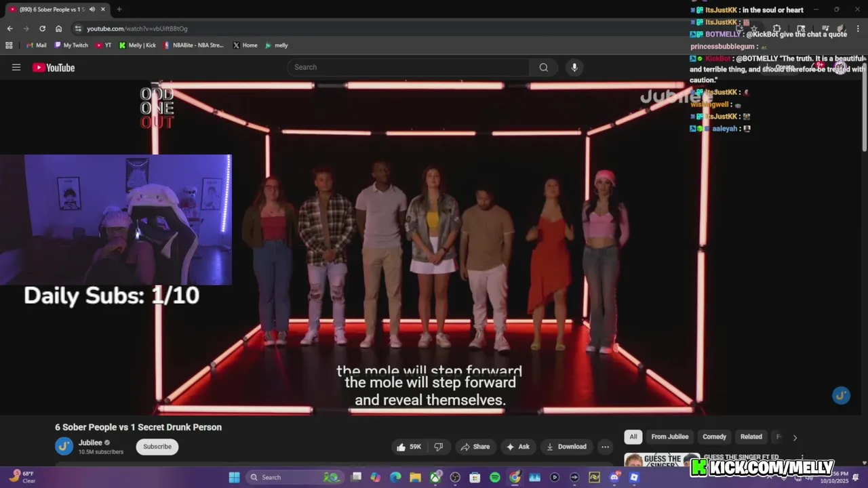The width and height of the screenshot is (868, 488).
Task: Select the Comedy filter chip
Action: point(714,437)
